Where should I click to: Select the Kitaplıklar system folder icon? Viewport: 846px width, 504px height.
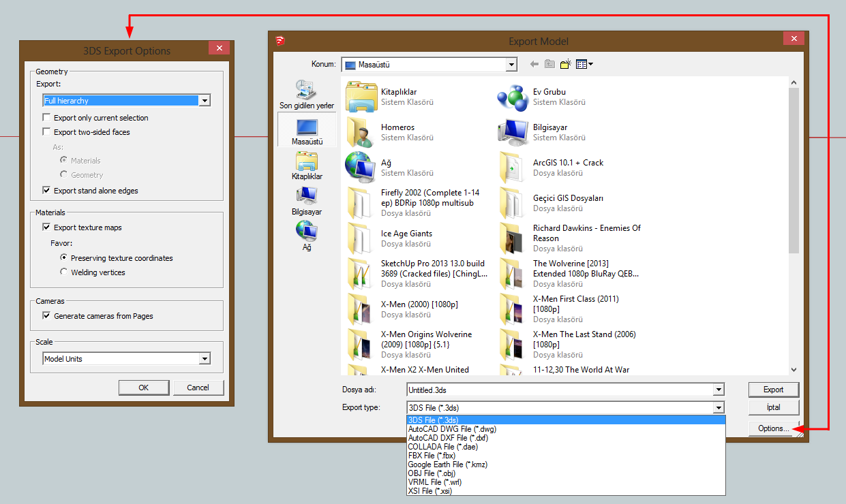pyautogui.click(x=361, y=97)
